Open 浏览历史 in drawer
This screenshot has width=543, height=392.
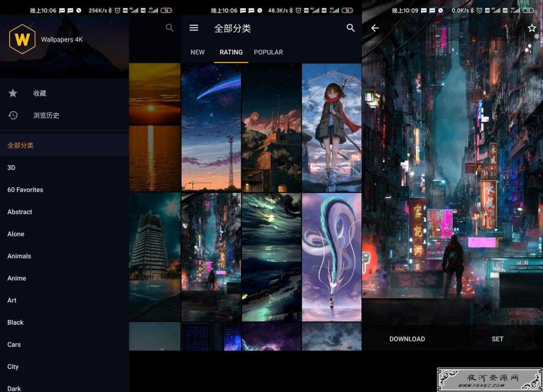pos(64,115)
